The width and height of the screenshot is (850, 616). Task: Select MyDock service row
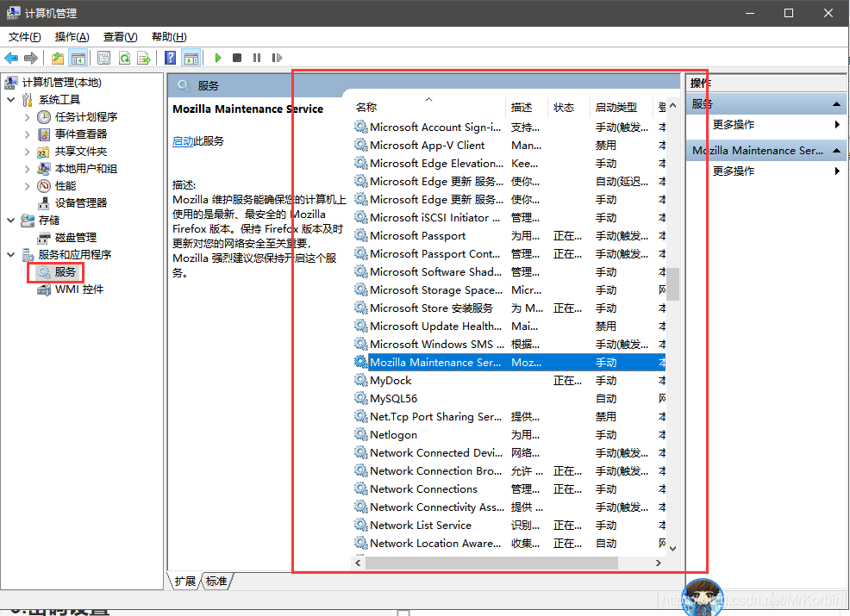(x=509, y=381)
